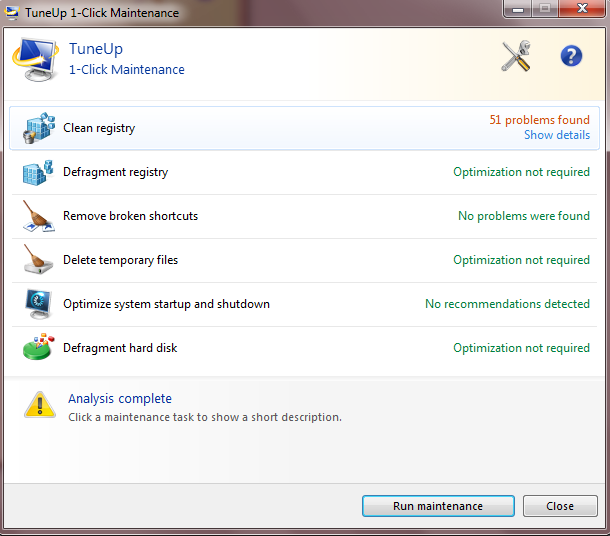The height and width of the screenshot is (536, 610).
Task: Click the yellow warning triangle icon
Action: (40, 405)
